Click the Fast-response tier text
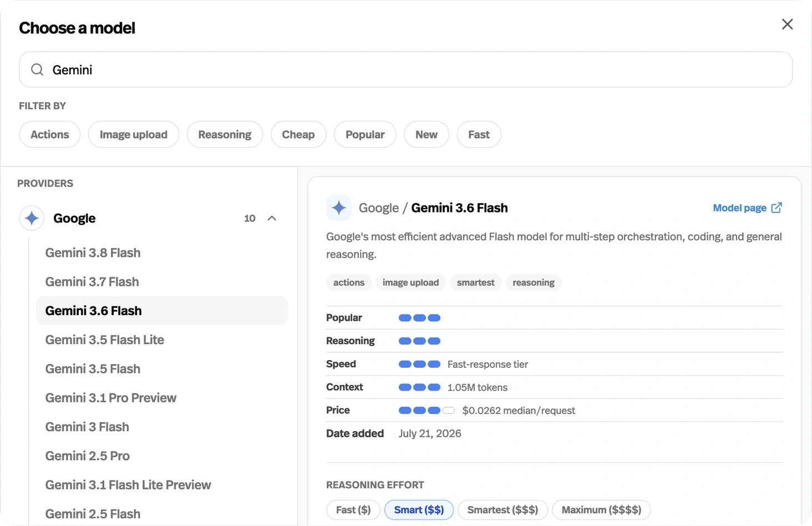Image resolution: width=812 pixels, height=526 pixels. 488,365
